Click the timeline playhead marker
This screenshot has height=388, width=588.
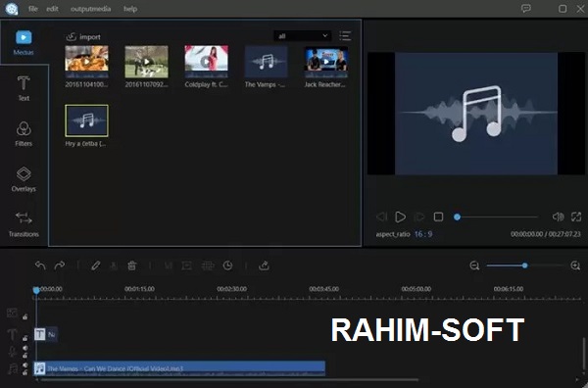pyautogui.click(x=36, y=290)
